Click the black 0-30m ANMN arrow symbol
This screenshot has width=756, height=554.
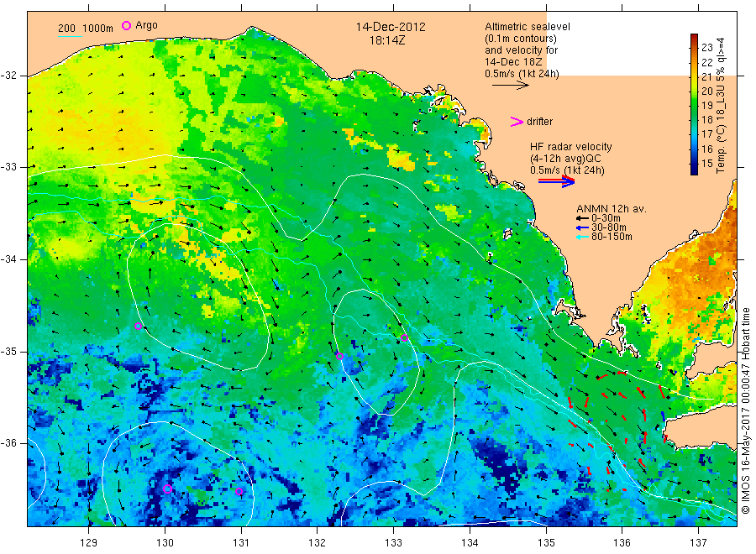(582, 218)
